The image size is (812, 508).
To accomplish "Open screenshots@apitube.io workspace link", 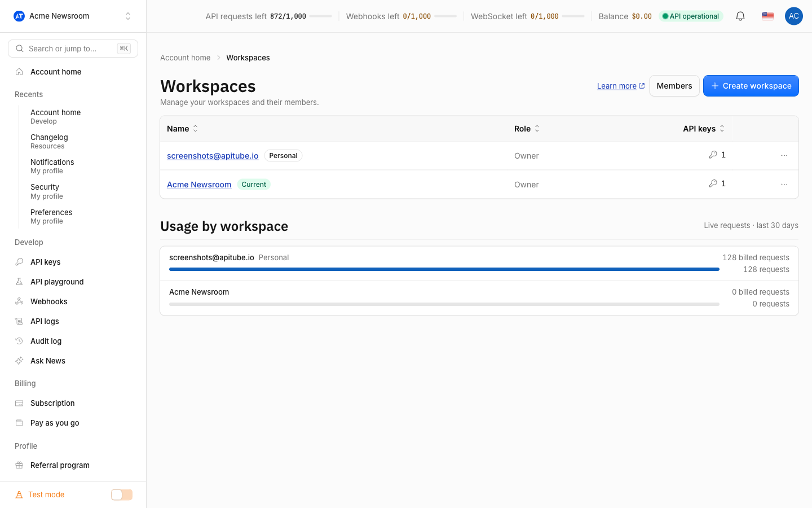I will [x=213, y=156].
